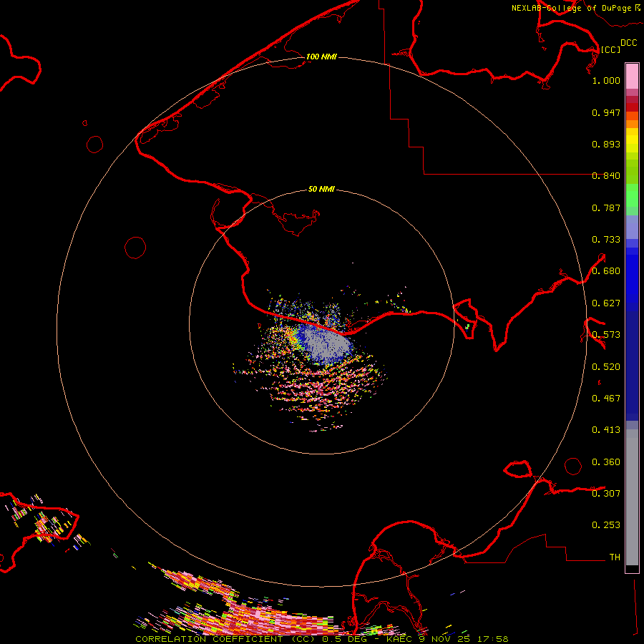This screenshot has width=644, height=644.
Task: Click the 0.253 color scale value
Action: click(606, 525)
